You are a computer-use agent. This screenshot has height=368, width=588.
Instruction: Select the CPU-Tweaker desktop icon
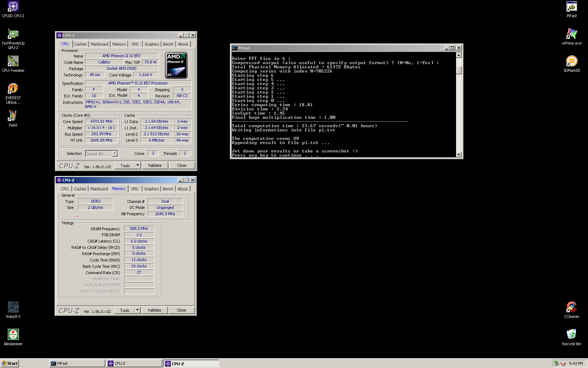pyautogui.click(x=13, y=64)
